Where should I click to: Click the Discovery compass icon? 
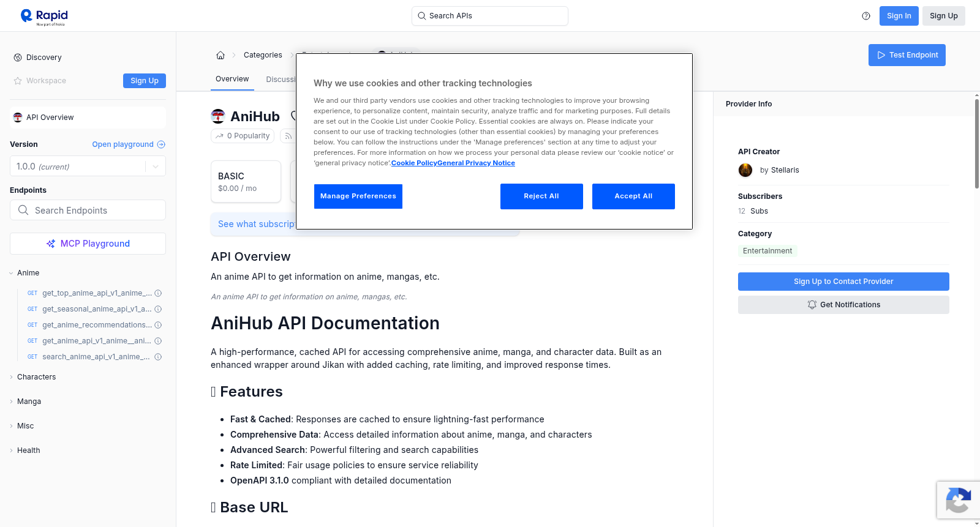[x=18, y=58]
